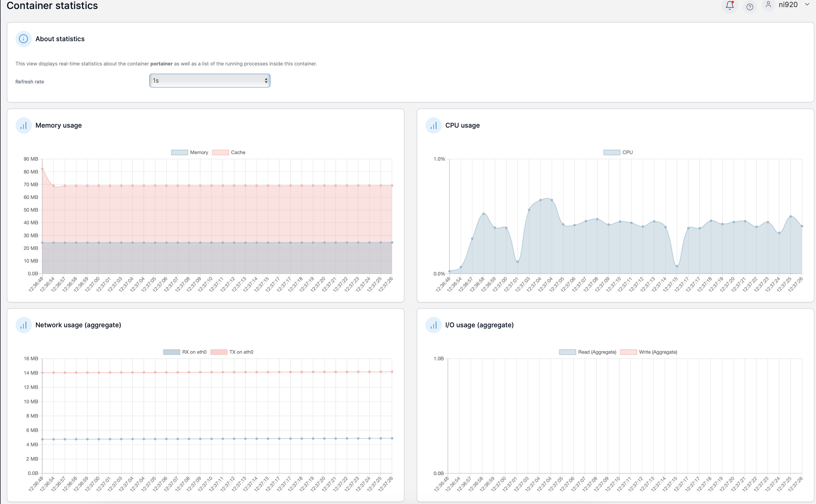Click the first Cache data point at 12:36:48
Viewport: 816px width, 504px height.
pyautogui.click(x=42, y=169)
